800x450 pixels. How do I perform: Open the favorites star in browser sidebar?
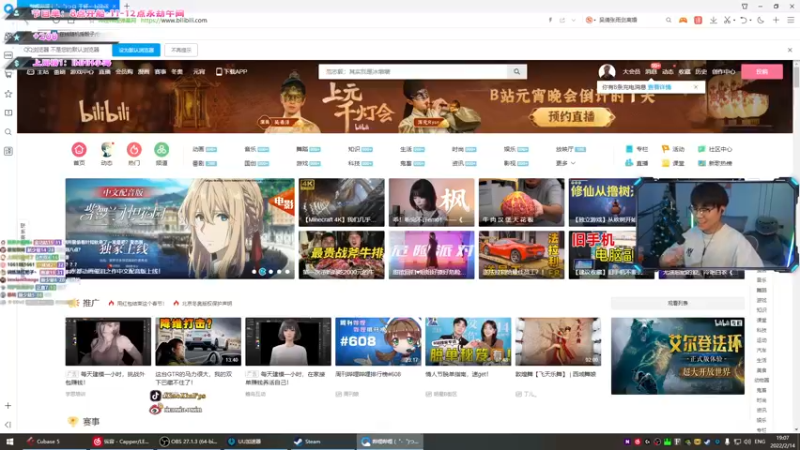(x=8, y=94)
